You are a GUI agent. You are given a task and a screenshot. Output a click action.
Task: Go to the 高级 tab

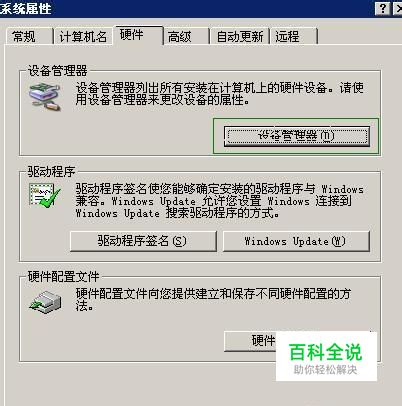pos(186,36)
